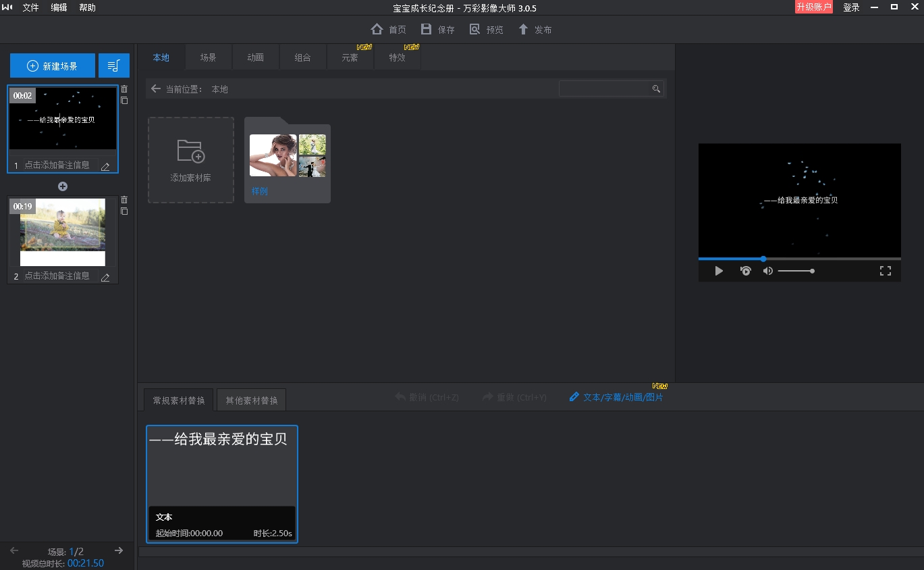Open the music list icon beside 新建场景
The image size is (924, 570).
pos(114,66)
